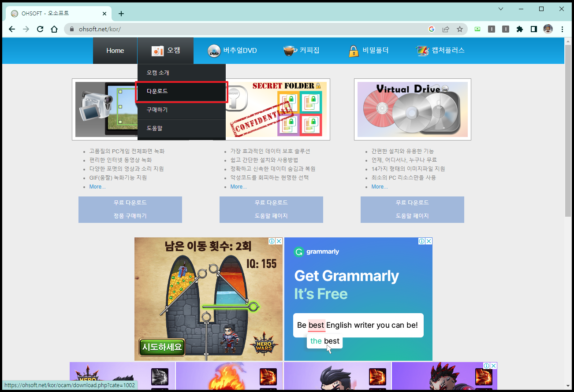Viewport: 574px width, 392px height.
Task: Click the oCam icon in navigation
Action: pos(158,51)
